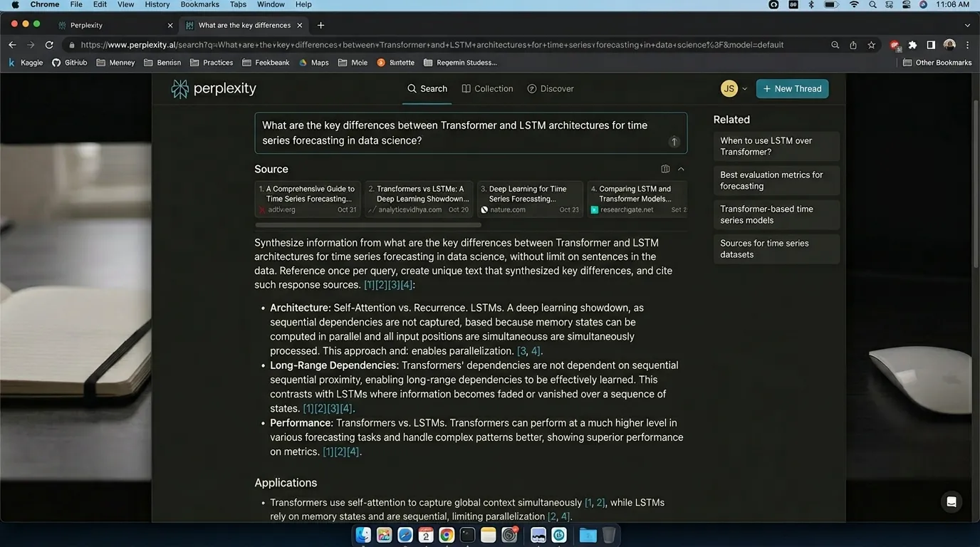Open the History menu
Viewport: 980px width, 547px height.
point(157,4)
